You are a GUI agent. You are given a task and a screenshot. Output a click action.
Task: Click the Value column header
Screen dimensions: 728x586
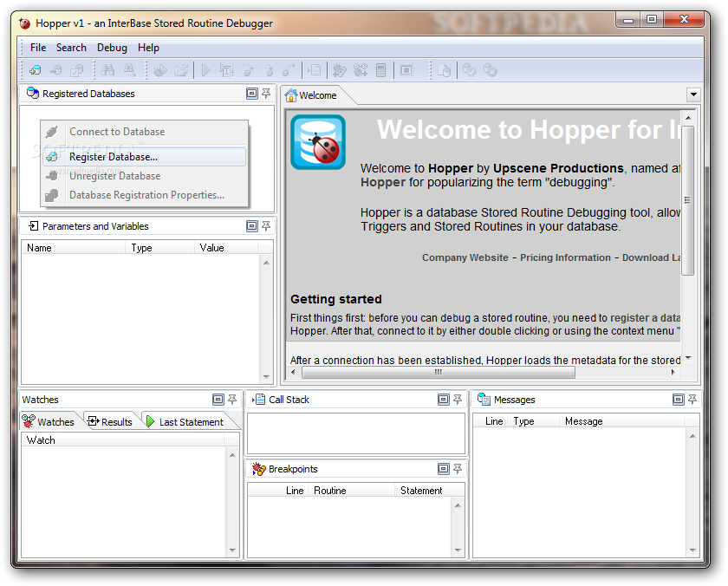point(226,248)
